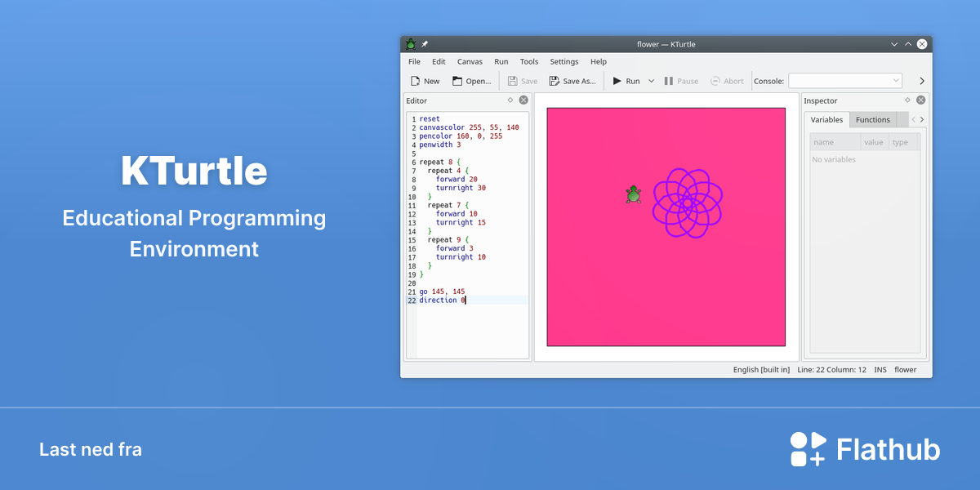Click the 'repeat 7 {' code line
This screenshot has height=490, width=980.
point(448,205)
